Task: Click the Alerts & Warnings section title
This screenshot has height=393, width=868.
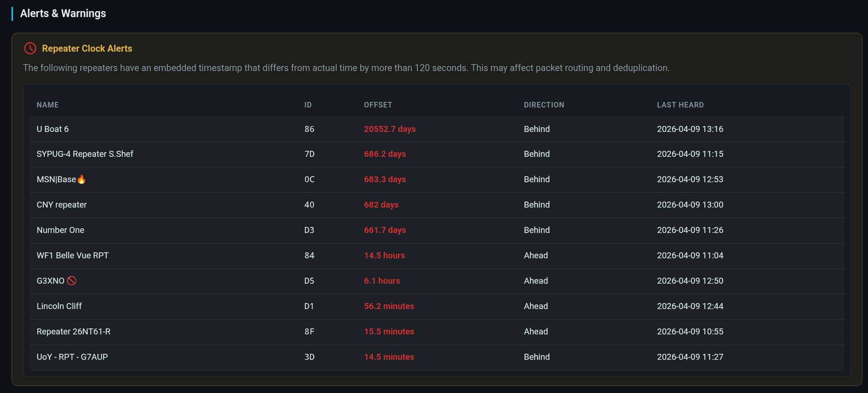Action: (63, 13)
